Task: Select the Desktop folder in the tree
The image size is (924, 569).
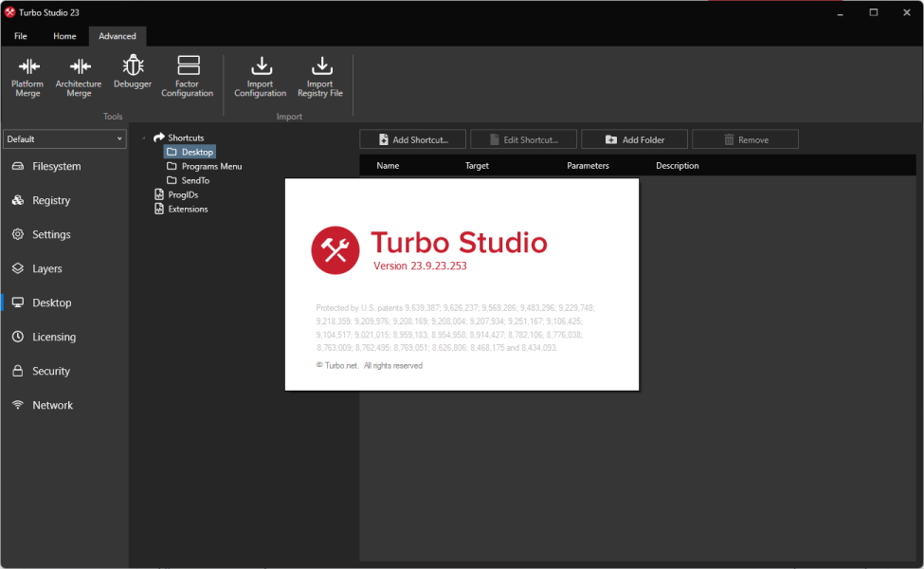Action: click(x=190, y=152)
